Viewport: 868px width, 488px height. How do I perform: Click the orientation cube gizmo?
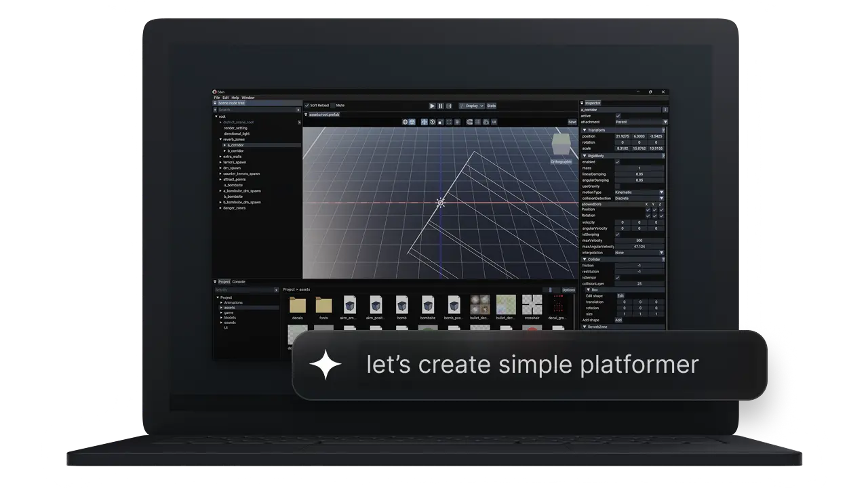pyautogui.click(x=561, y=144)
